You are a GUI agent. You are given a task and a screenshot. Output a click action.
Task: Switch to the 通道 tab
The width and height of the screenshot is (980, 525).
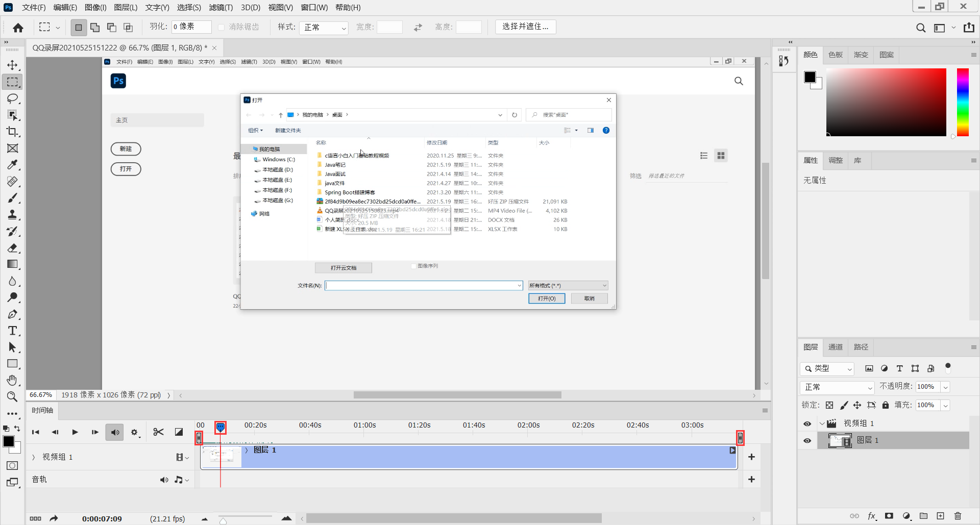836,347
